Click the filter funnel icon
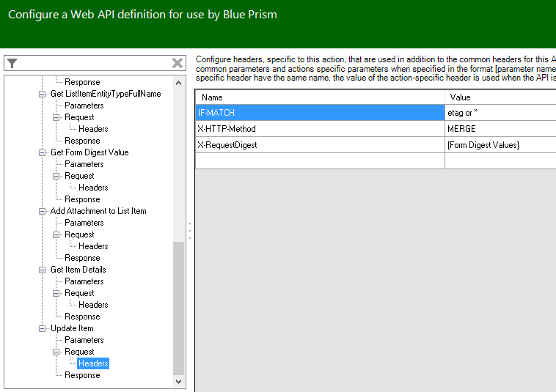 click(12, 64)
